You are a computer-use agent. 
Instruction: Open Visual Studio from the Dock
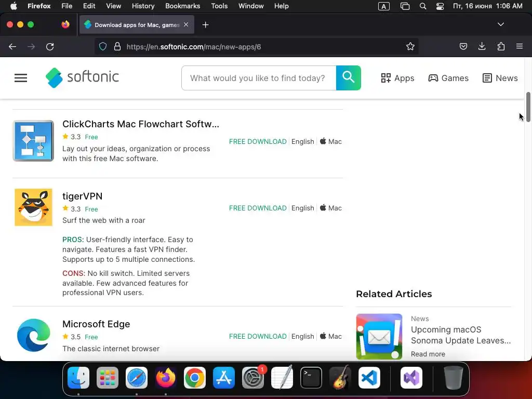click(411, 378)
